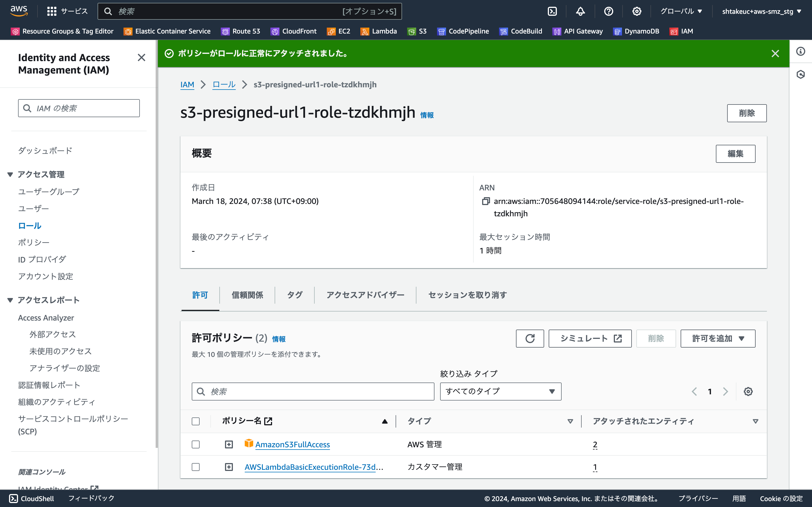Screen dimensions: 812x507
Task: Switch to the アクセスアドバイザー tab
Action: [x=365, y=295]
